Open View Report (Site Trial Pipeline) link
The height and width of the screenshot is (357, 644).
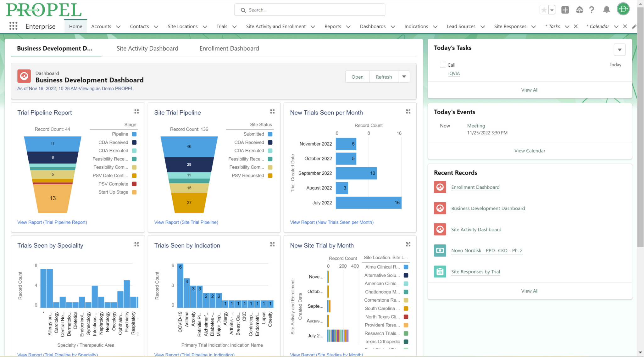(x=186, y=222)
